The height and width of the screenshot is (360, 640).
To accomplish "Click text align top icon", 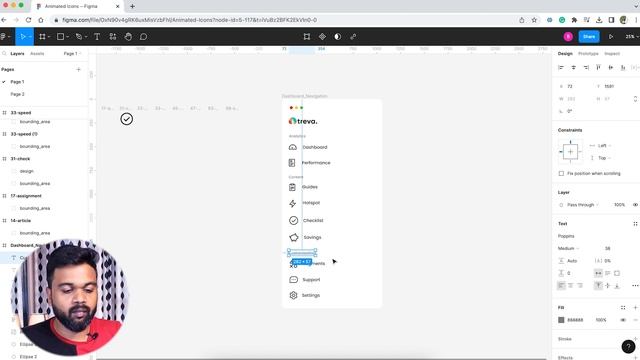I will (x=598, y=285).
